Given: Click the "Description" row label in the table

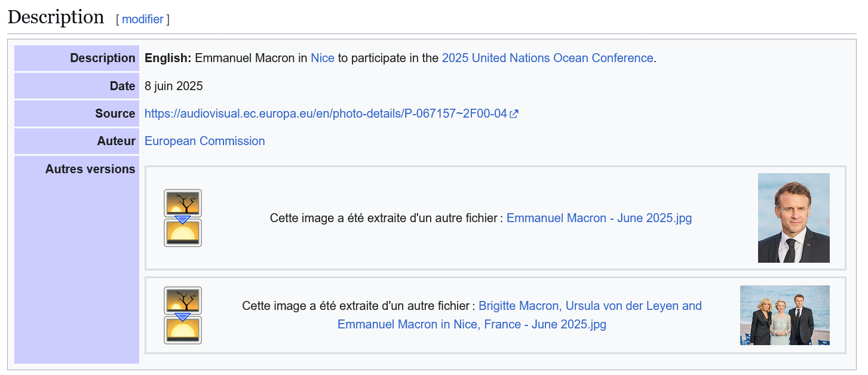Looking at the screenshot, I should (x=103, y=58).
